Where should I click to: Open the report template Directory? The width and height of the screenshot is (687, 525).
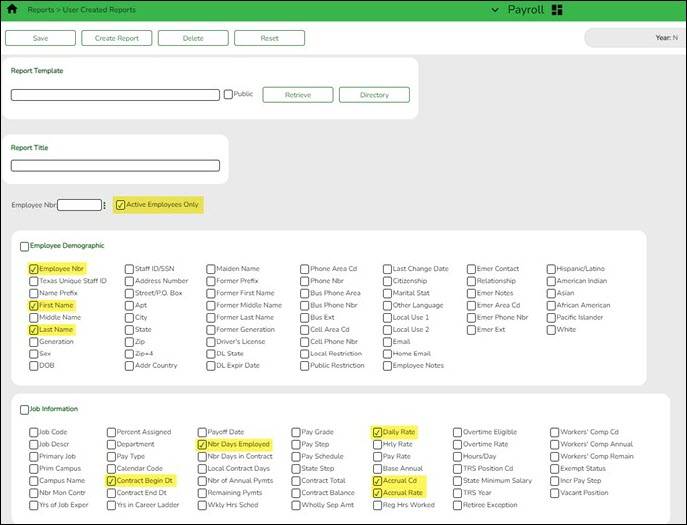click(374, 95)
